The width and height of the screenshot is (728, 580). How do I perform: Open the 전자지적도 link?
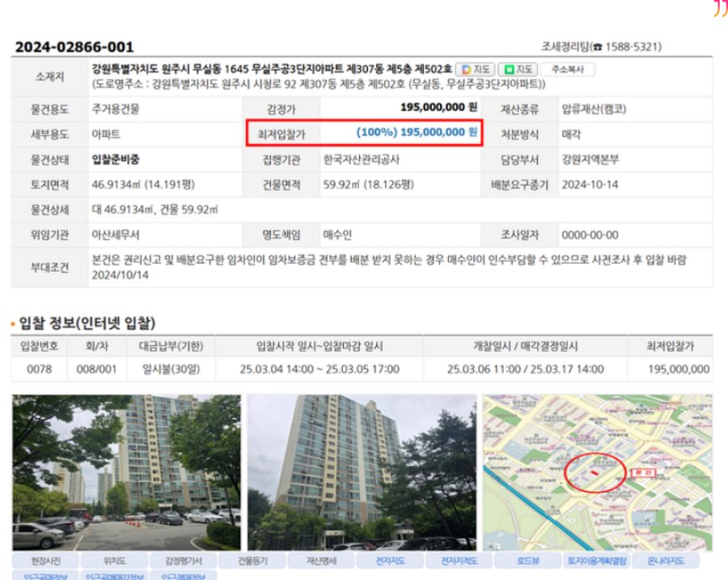coord(459,561)
